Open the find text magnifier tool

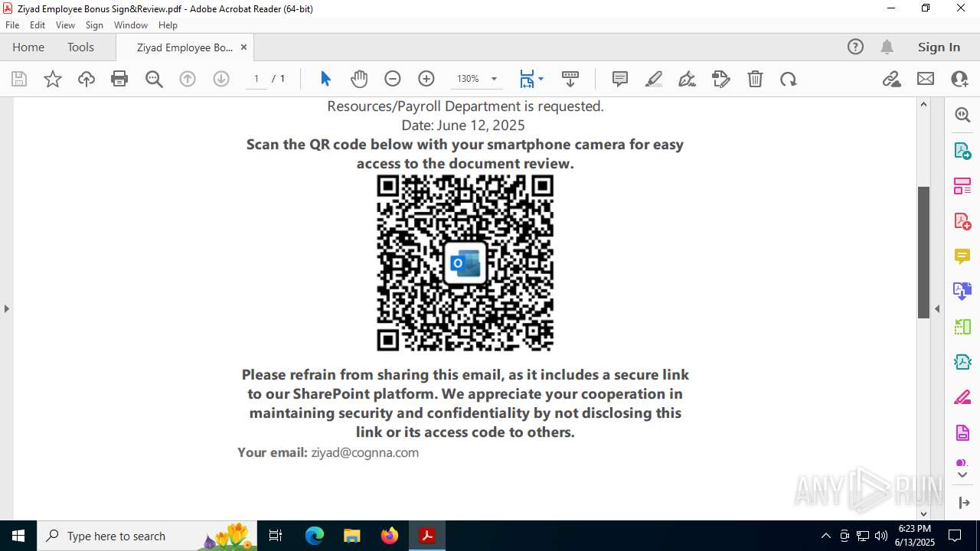click(x=154, y=79)
